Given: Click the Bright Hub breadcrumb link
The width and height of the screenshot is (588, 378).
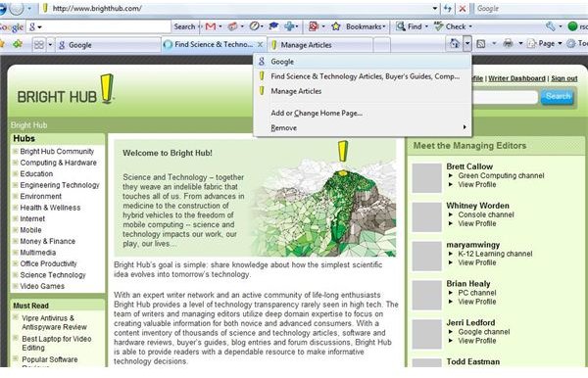Looking at the screenshot, I should (x=28, y=125).
